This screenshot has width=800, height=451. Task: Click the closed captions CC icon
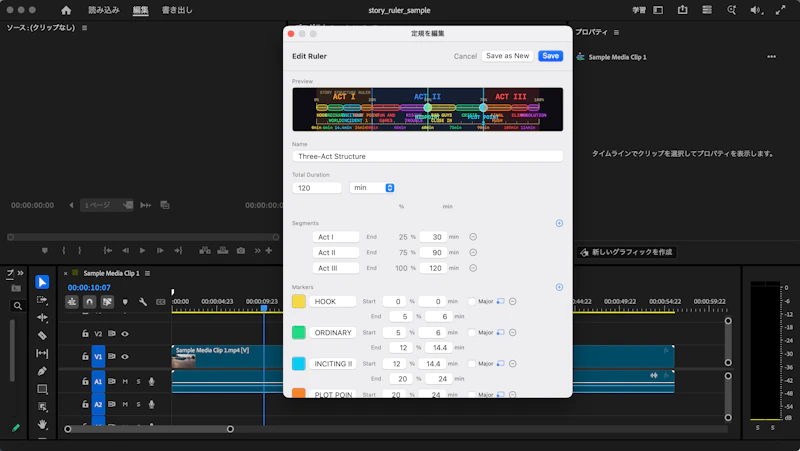pos(161,302)
